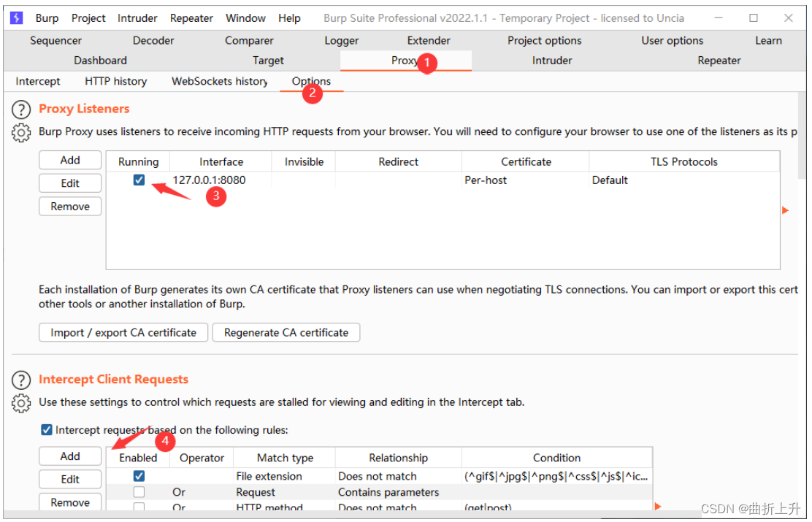
Task: Toggle Intercept requests based on rules checkbox
Action: point(47,430)
